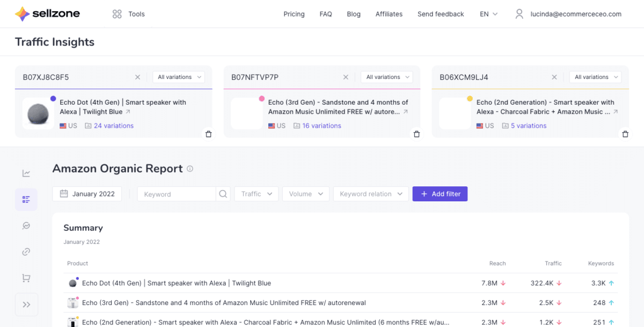
Task: Open the Keyword relation dropdown
Action: click(x=371, y=194)
